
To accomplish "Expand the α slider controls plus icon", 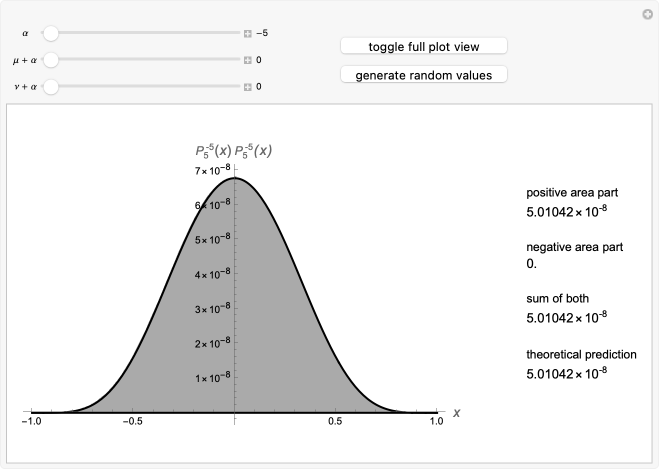I will 248,33.
